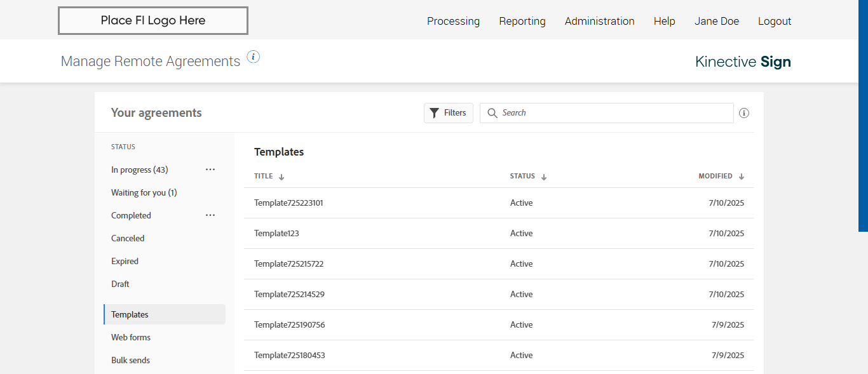
Task: Select Waiting for you status filter
Action: click(144, 192)
